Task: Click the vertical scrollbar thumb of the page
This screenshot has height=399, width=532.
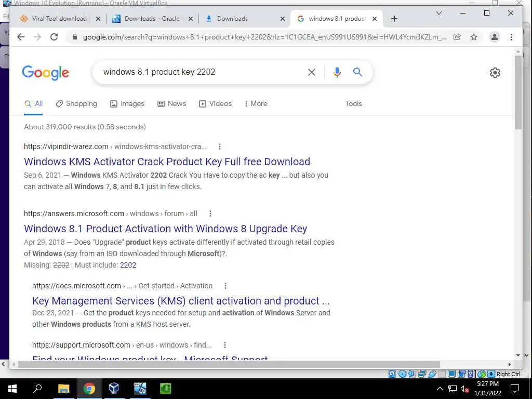Action: point(518,92)
